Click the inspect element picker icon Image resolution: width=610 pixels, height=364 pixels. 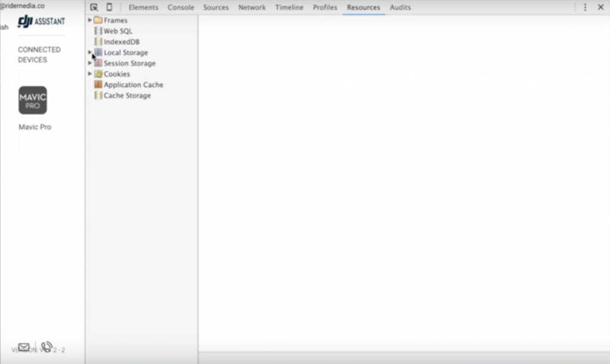[x=94, y=7]
